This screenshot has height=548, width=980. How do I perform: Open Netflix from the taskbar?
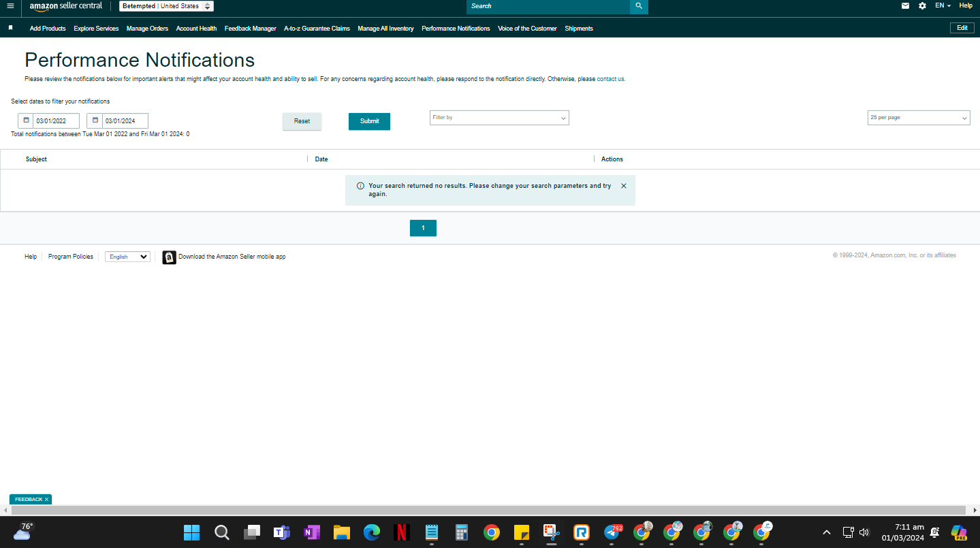402,532
